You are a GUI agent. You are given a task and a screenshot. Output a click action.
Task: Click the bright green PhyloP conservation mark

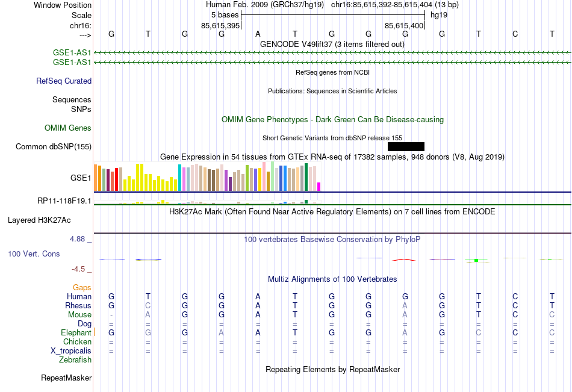[x=476, y=260]
